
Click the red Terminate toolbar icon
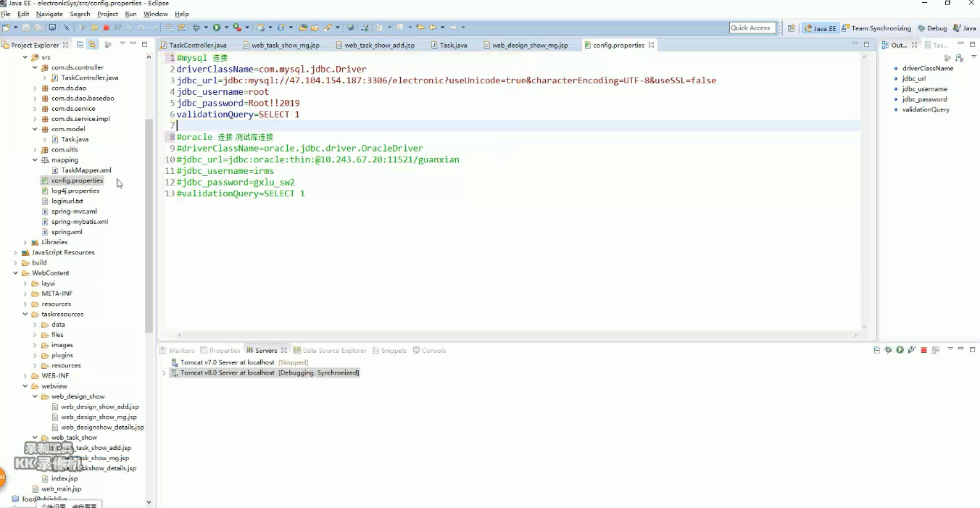click(x=106, y=28)
